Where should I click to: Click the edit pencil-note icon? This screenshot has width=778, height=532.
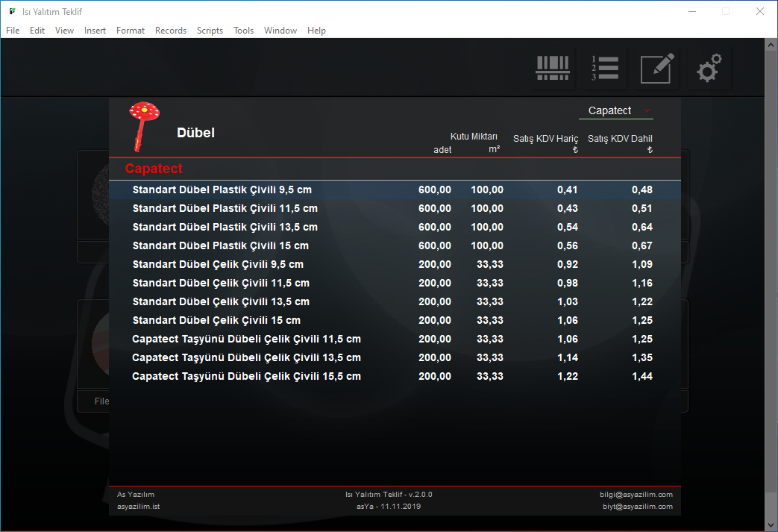click(x=657, y=68)
